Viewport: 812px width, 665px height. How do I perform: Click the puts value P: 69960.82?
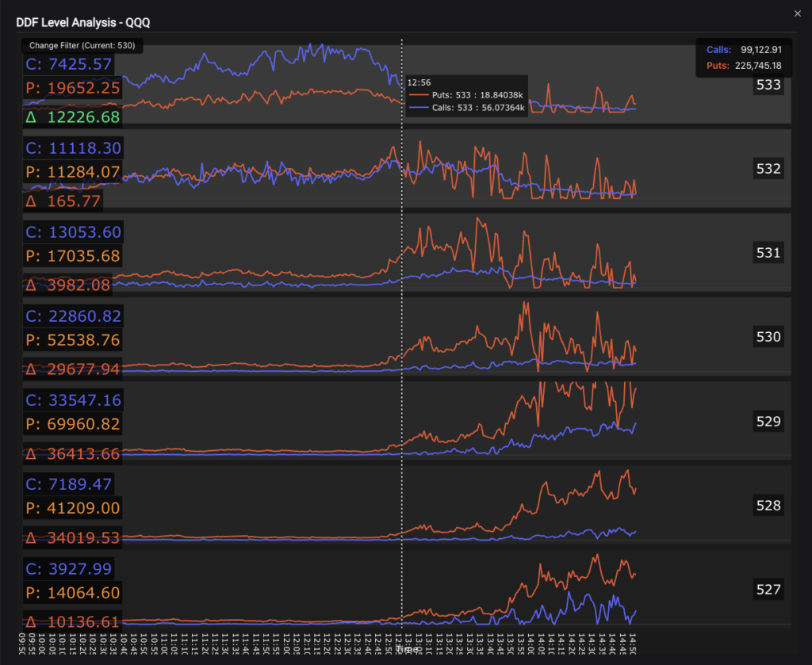tap(72, 424)
